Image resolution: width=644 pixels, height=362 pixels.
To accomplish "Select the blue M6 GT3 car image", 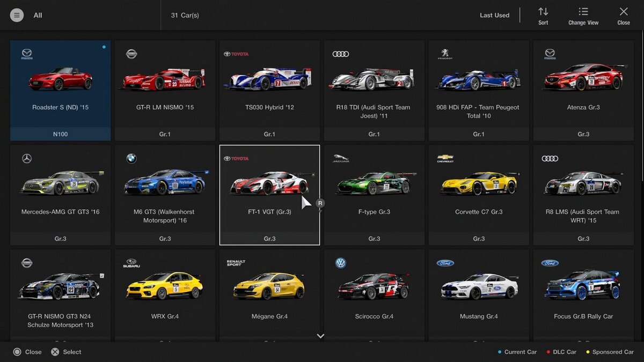I will pyautogui.click(x=166, y=182).
